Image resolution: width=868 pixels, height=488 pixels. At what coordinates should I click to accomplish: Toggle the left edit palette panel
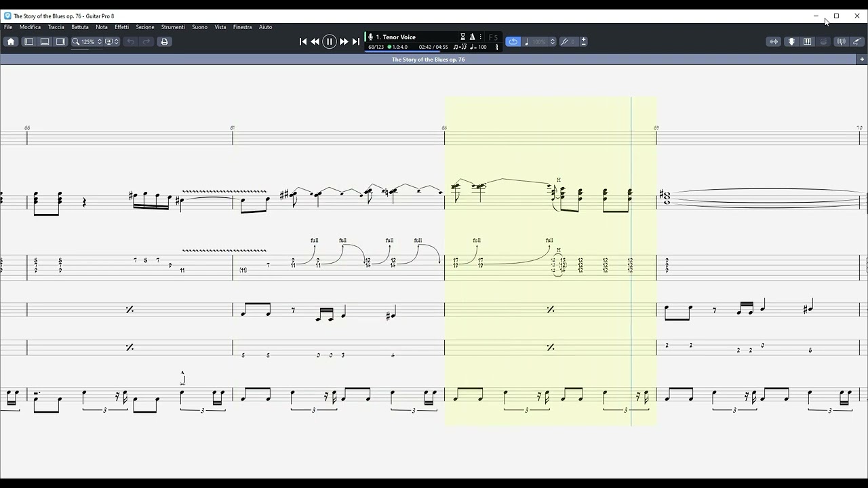29,41
